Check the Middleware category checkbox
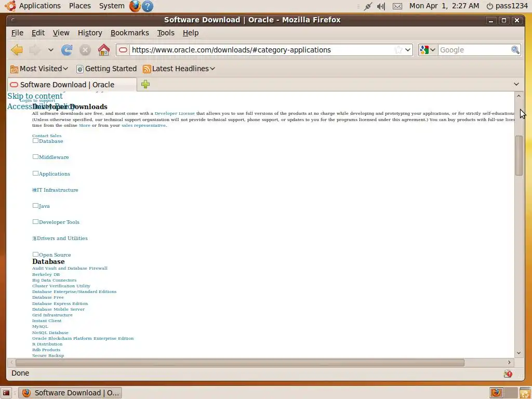Screen dimensions: 532x399 pos(35,157)
